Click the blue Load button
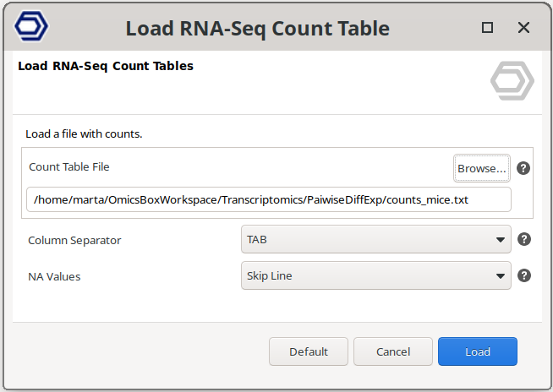Image resolution: width=553 pixels, height=392 pixels. pos(478,351)
